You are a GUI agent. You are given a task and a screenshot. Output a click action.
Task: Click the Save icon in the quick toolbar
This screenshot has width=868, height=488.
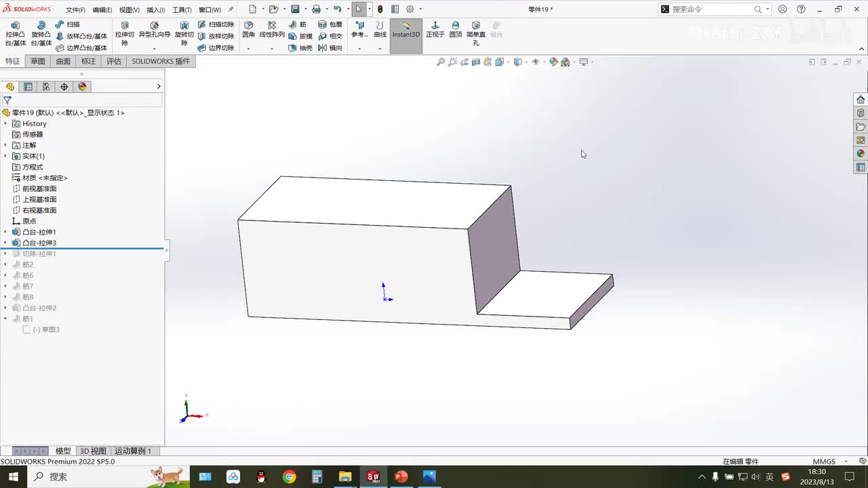coord(295,9)
